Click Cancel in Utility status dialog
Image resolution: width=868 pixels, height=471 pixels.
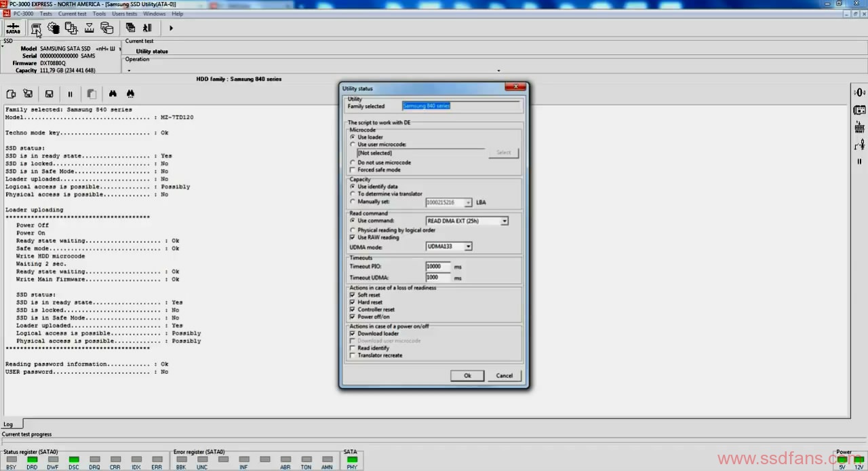click(505, 375)
